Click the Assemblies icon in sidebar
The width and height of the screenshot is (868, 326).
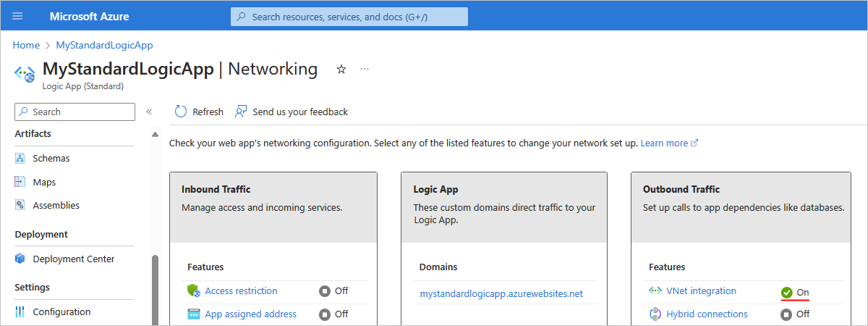(20, 206)
